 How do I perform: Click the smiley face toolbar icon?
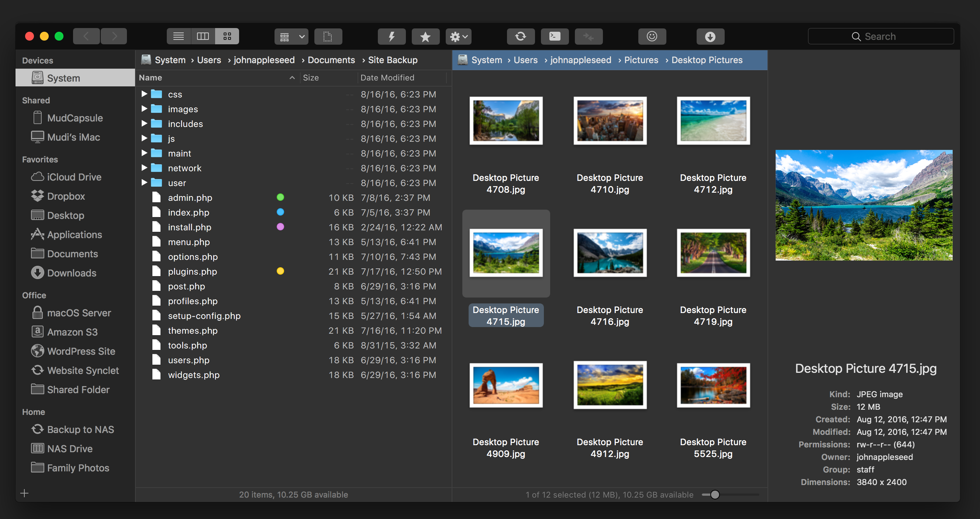[x=652, y=37]
